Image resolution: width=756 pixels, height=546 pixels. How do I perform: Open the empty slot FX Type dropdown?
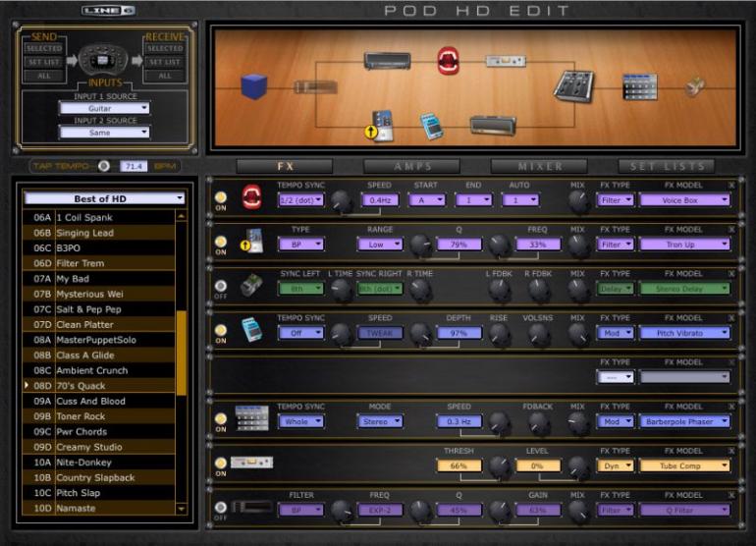(x=616, y=377)
